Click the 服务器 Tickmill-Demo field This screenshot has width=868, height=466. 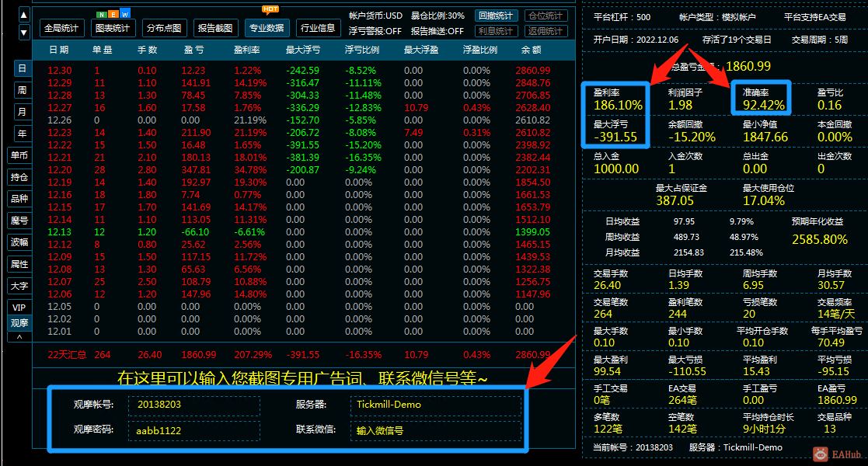[436, 405]
